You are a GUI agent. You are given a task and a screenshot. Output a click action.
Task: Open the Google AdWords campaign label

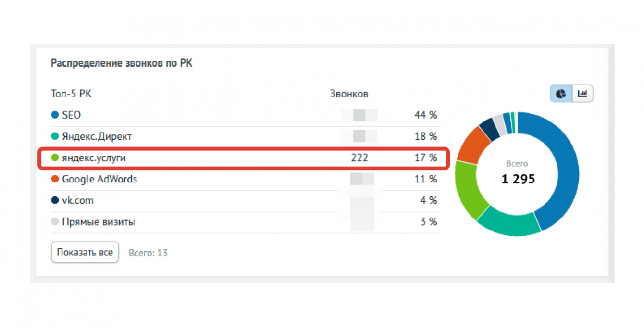point(99,179)
